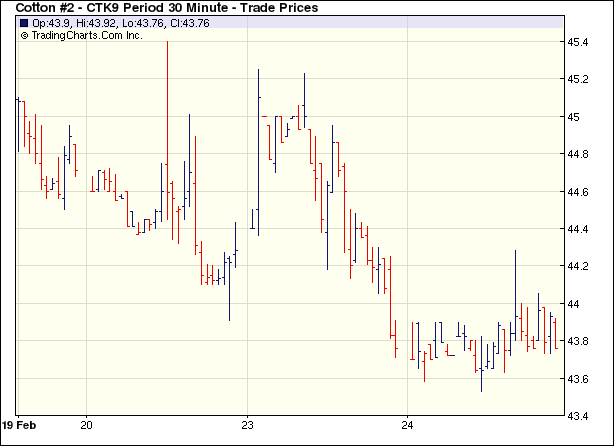Click the 43.4 price axis label
The width and height of the screenshot is (614, 446).
click(x=581, y=415)
